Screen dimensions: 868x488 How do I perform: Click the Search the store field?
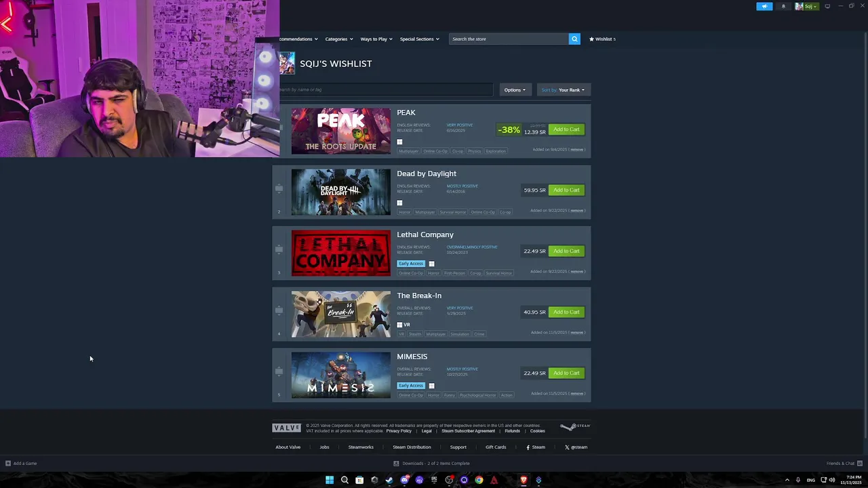(x=509, y=39)
